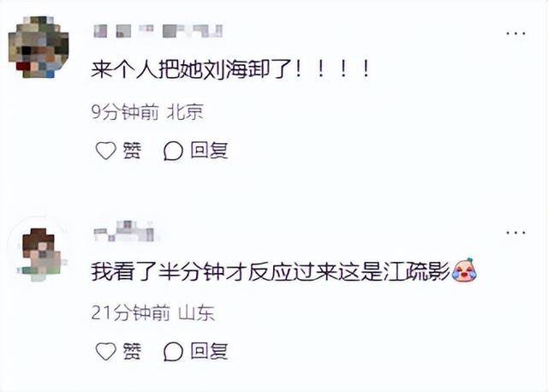The image size is (548, 392).
Task: Click the 山东 location label
Action: pos(196,312)
